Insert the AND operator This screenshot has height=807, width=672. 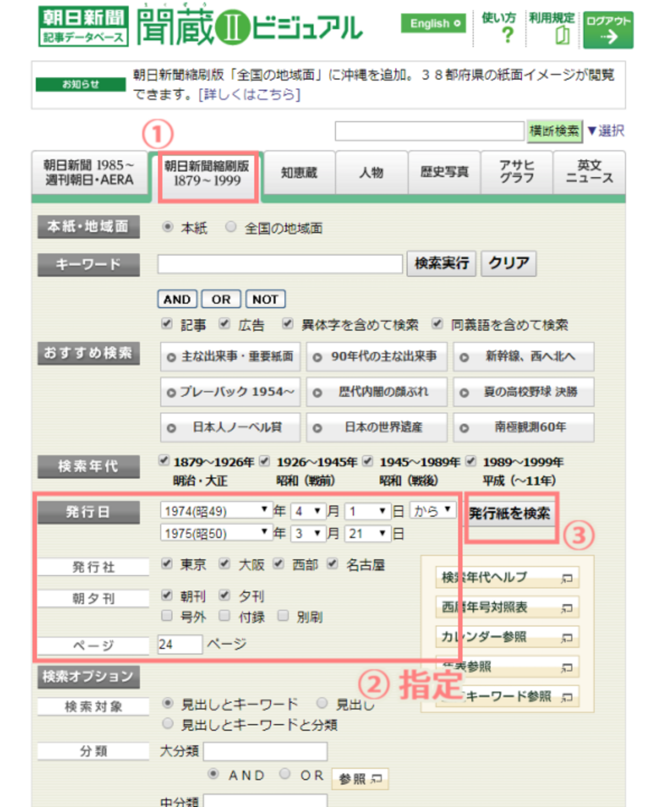click(x=177, y=300)
